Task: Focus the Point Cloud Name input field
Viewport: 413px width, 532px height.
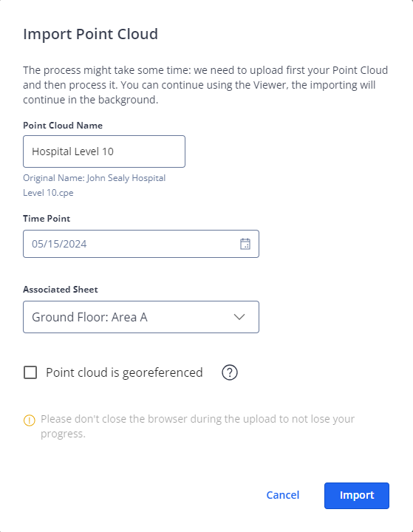Action: [104, 151]
